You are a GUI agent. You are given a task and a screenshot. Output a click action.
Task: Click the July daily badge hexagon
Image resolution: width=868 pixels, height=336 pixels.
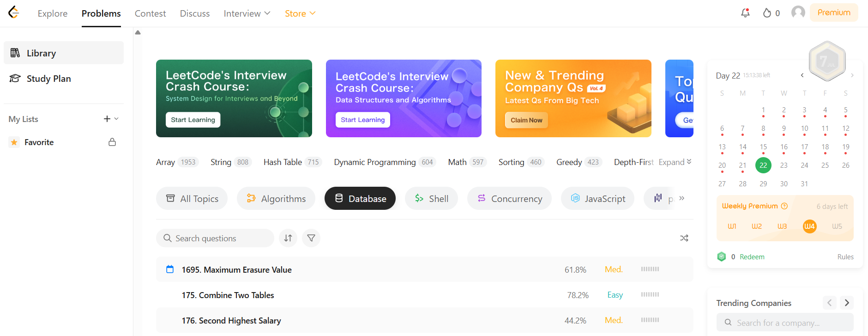tap(827, 61)
